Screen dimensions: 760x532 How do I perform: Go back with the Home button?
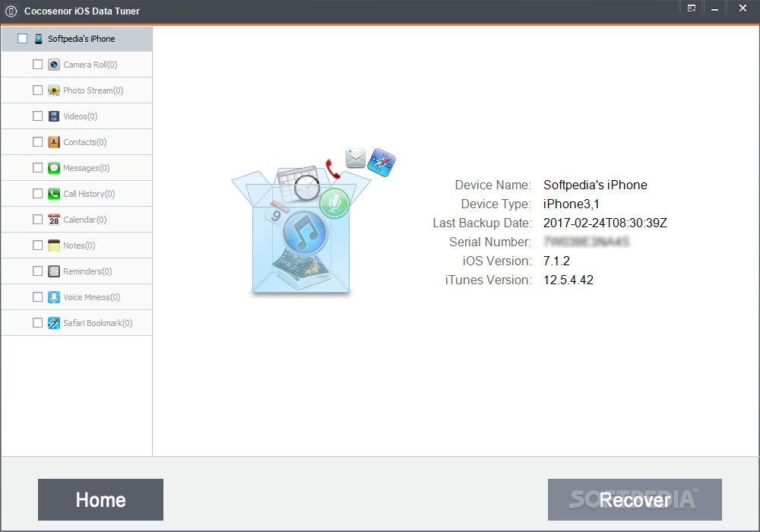(x=100, y=499)
